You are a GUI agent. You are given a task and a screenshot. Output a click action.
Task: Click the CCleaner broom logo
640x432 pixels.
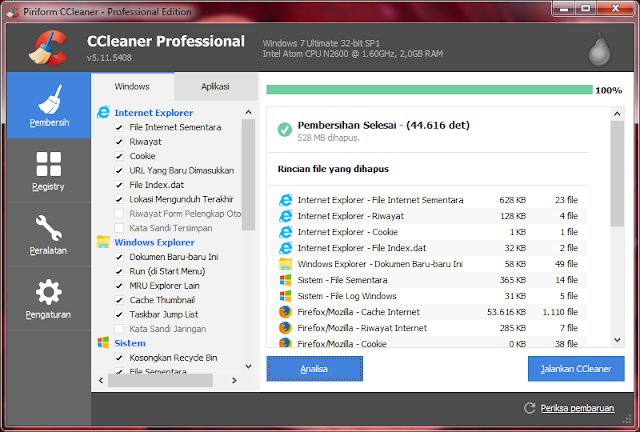click(48, 48)
